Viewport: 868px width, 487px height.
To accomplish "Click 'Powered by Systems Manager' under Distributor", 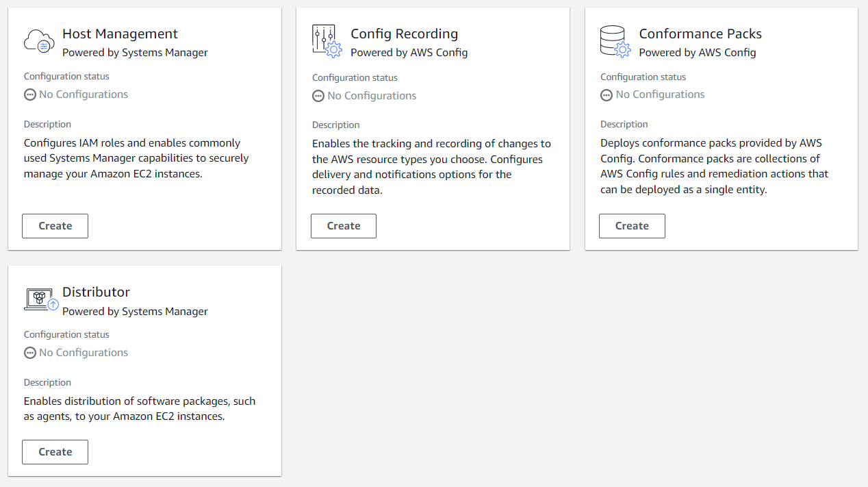I will [135, 311].
